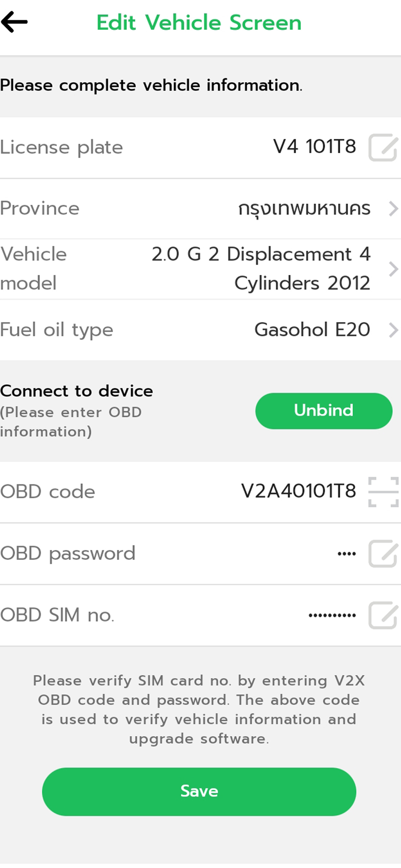
Task: Tap the Connect to device heading
Action: (77, 391)
